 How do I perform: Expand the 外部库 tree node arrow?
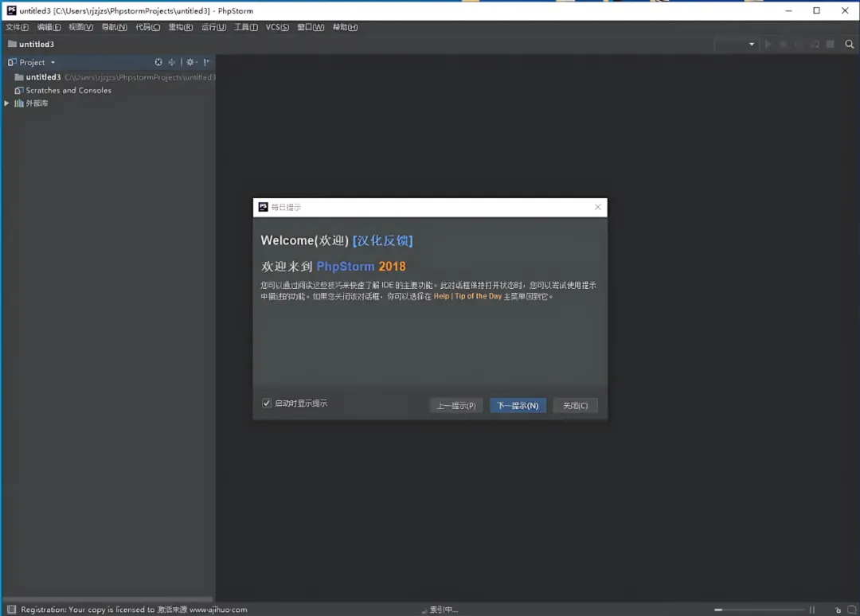pyautogui.click(x=6, y=103)
